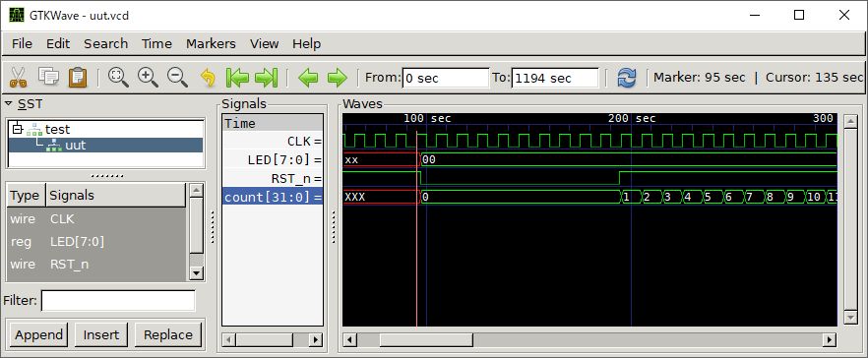This screenshot has width=868, height=358.
Task: Click the Insert button
Action: tap(101, 334)
